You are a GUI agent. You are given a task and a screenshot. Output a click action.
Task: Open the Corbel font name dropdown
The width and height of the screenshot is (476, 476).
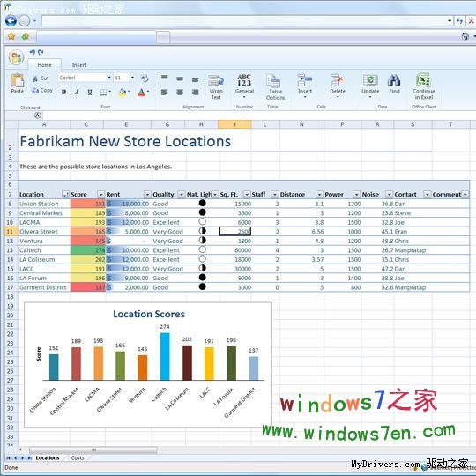[109, 78]
